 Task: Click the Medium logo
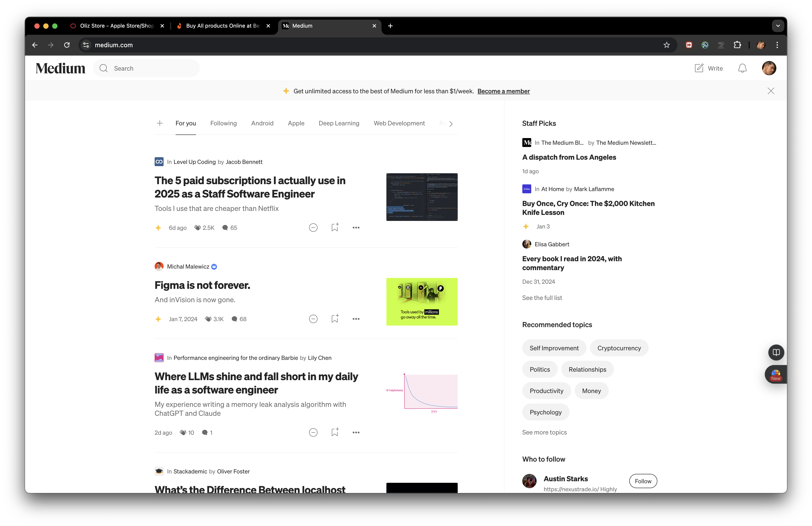point(60,69)
